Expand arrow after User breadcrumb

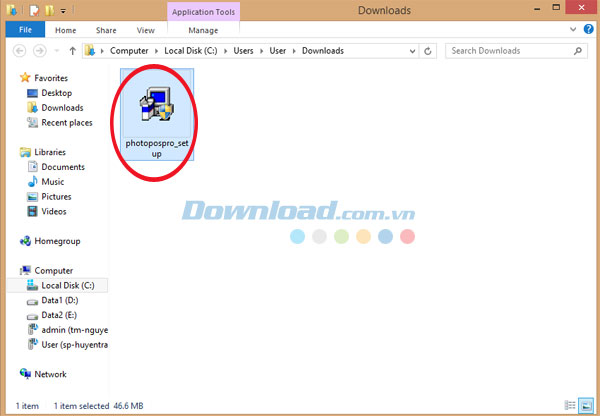pyautogui.click(x=294, y=51)
